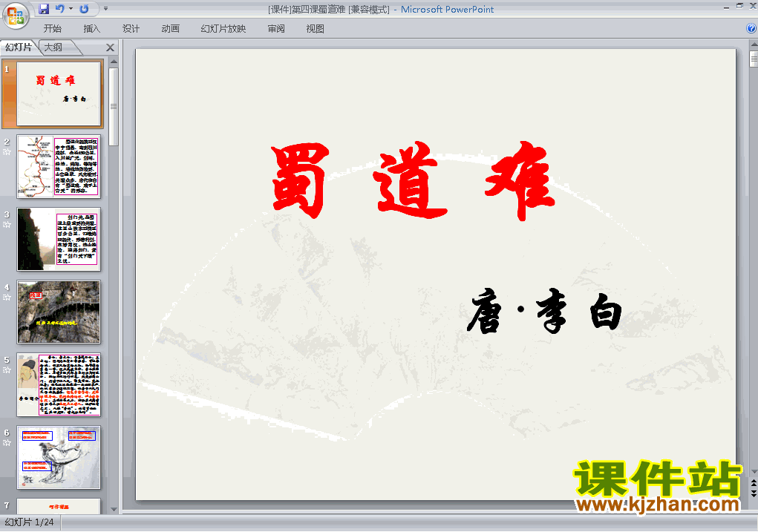Screen dimensions: 758x532
Task: Click the 幻灯片 1/24 status indicator
Action: click(30, 522)
